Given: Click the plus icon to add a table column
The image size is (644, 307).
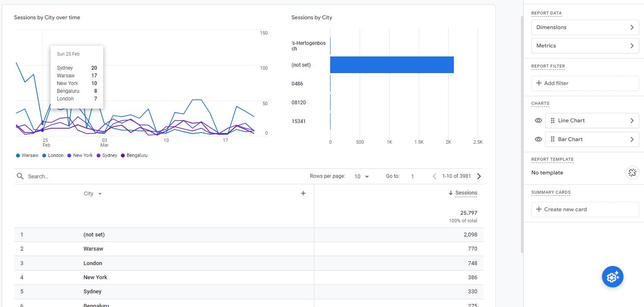Looking at the screenshot, I should [x=303, y=193].
